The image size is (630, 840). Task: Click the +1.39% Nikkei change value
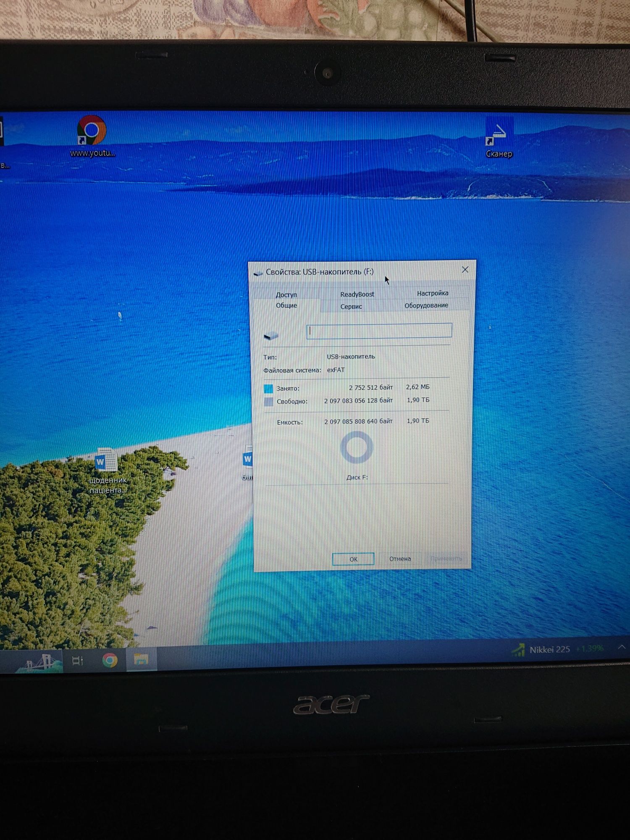(590, 648)
